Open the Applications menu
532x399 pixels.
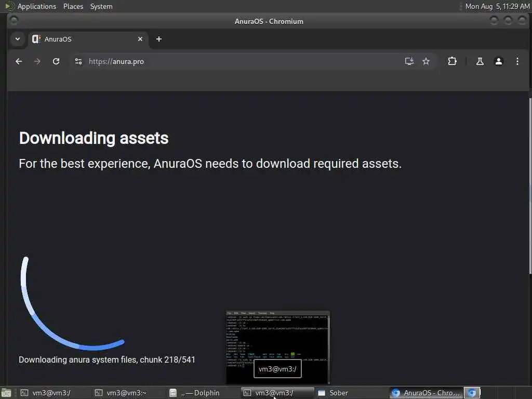click(37, 6)
